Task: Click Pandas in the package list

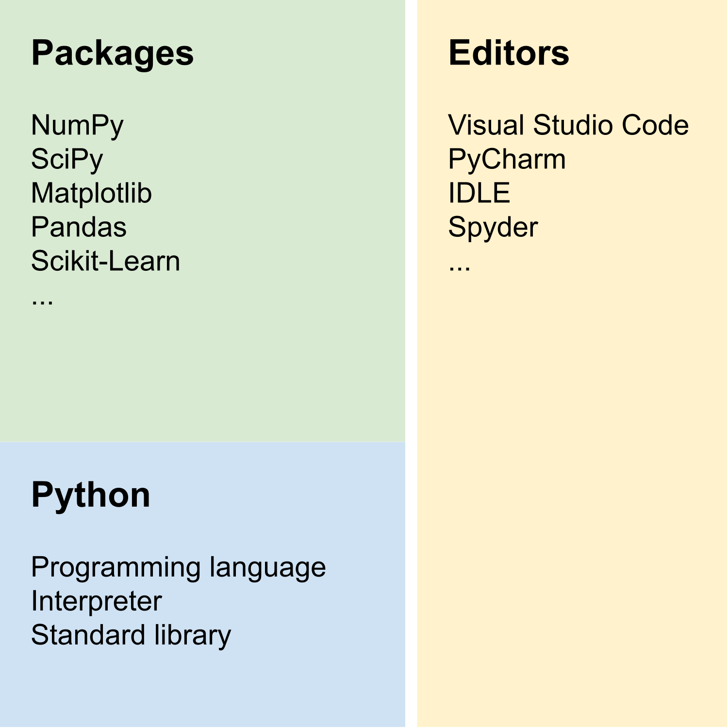Action: click(79, 227)
